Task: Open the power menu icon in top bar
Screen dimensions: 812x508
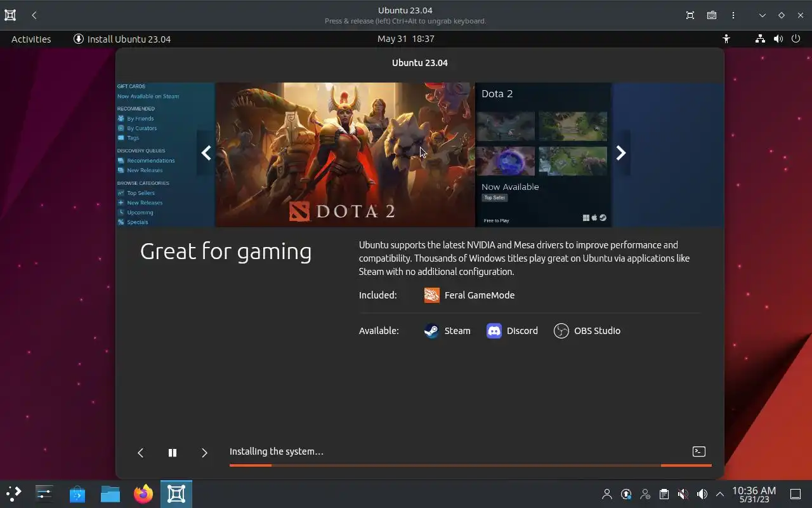Action: click(796, 39)
